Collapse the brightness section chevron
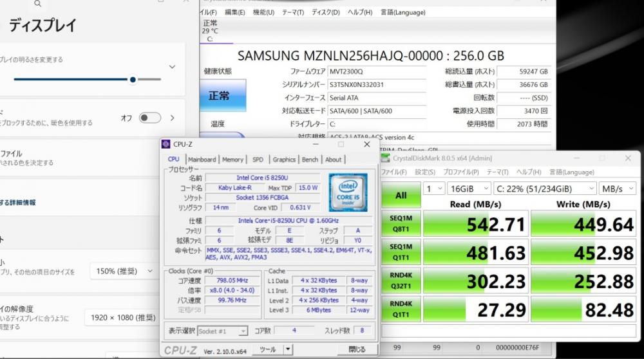The height and width of the screenshot is (359, 644). coord(172,67)
